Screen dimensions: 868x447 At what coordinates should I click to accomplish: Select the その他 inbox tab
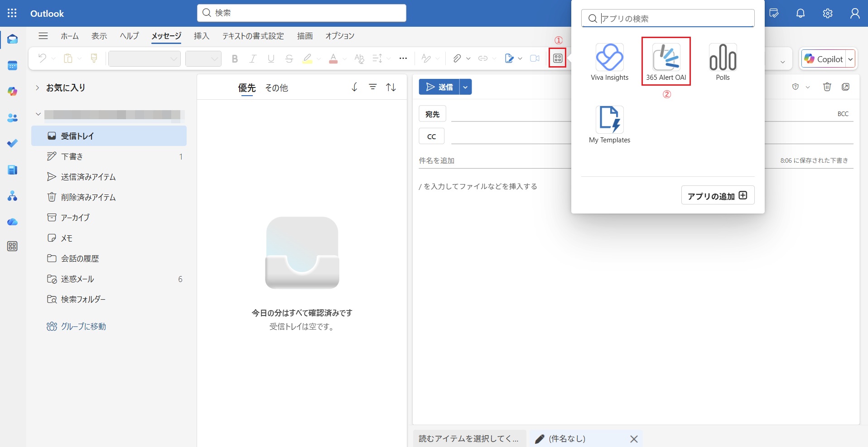tap(276, 88)
